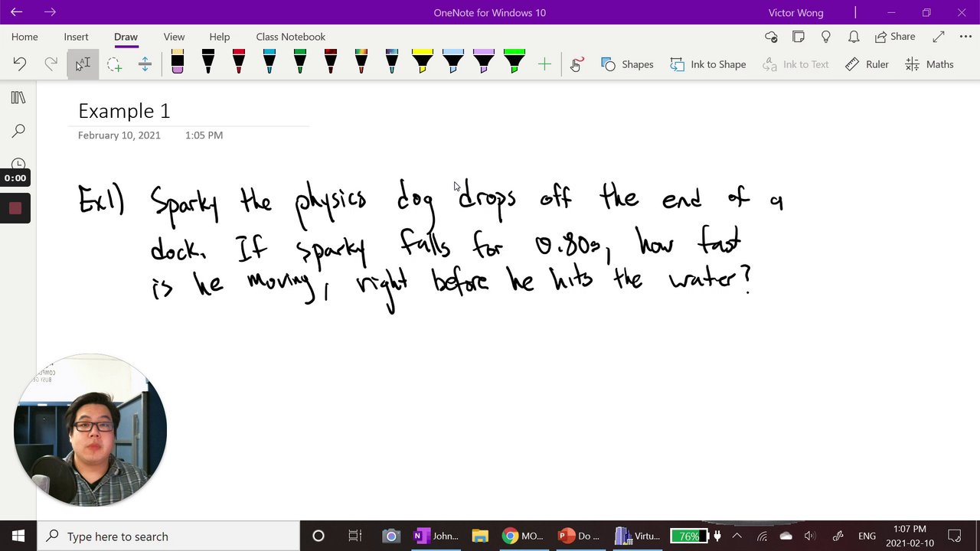Open the Help tab

coord(220,37)
